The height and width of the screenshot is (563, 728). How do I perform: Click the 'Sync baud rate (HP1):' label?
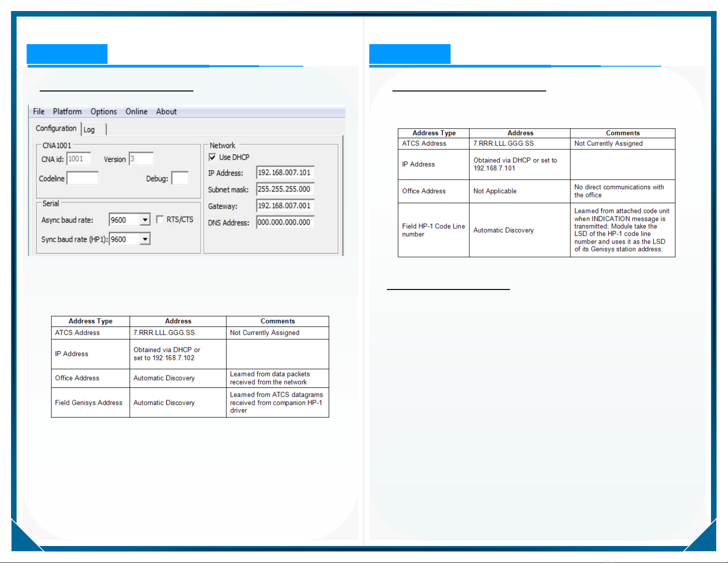pos(74,239)
